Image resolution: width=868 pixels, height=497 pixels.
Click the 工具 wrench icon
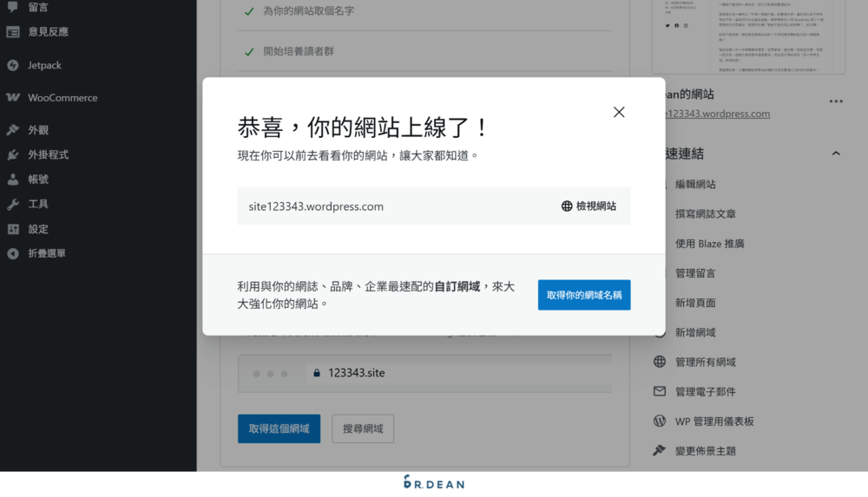click(x=13, y=204)
